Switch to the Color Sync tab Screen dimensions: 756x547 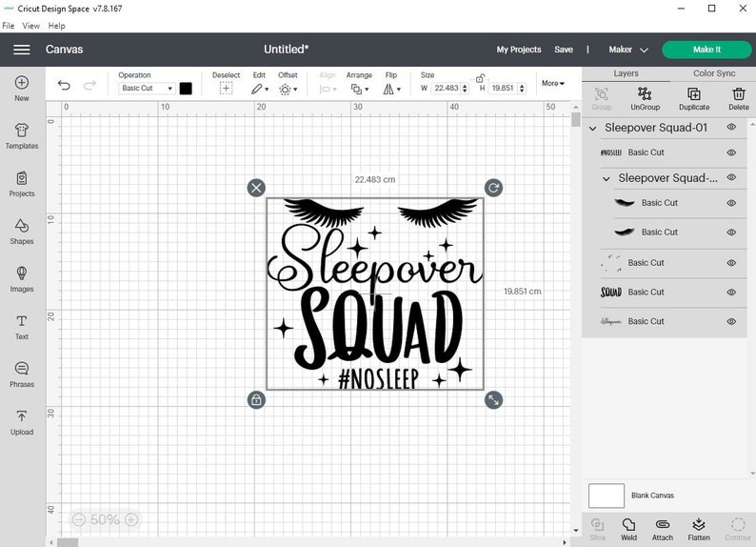[714, 73]
